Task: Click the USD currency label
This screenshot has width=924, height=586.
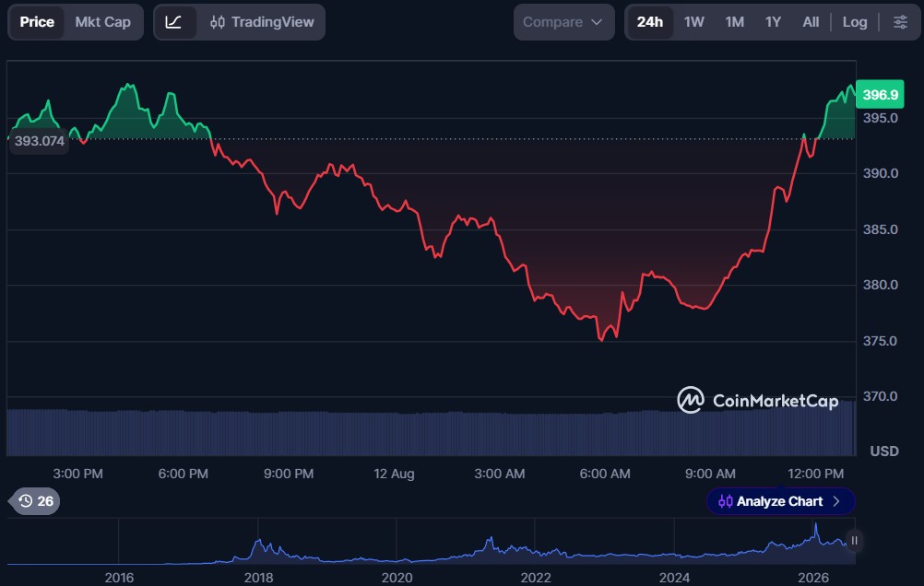Action: tap(884, 451)
